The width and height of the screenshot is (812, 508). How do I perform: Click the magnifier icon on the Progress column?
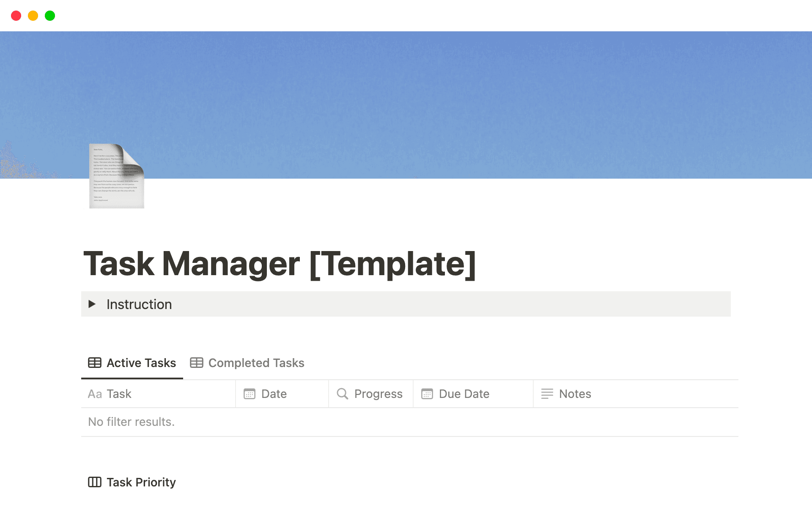tap(342, 394)
